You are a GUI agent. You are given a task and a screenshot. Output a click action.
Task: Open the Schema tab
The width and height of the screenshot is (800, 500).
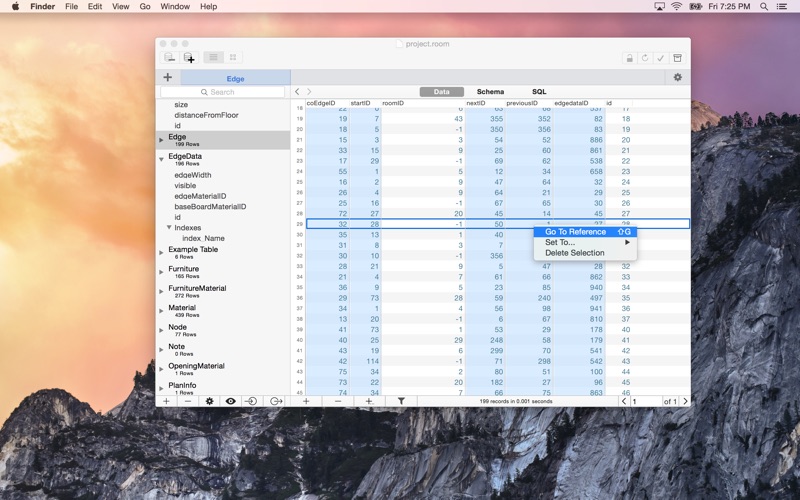pyautogui.click(x=490, y=92)
